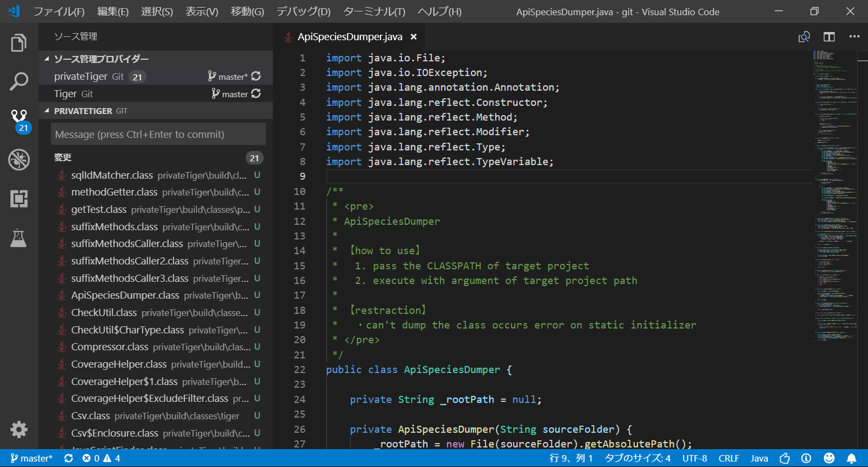Change Java language mode

[759, 458]
